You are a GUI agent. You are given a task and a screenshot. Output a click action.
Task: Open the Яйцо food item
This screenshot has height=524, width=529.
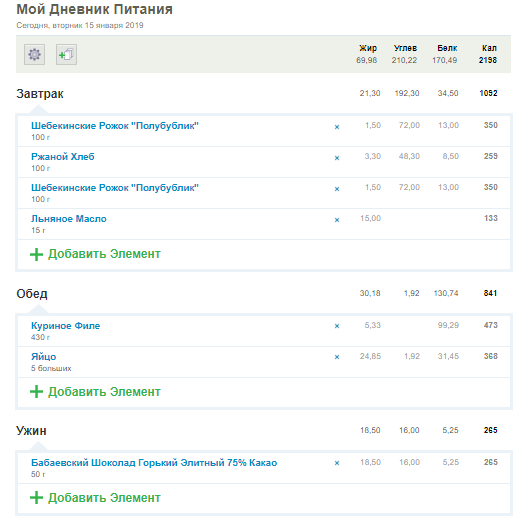click(x=44, y=357)
